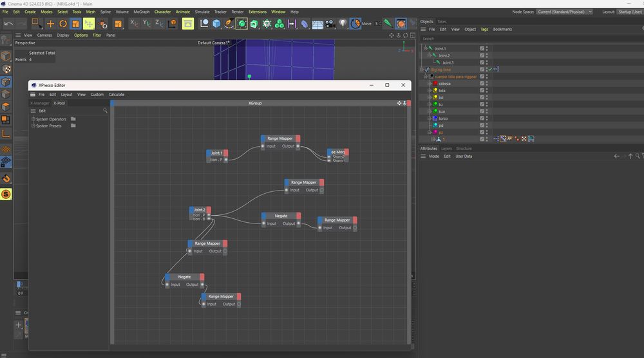Click the Attributes back arrow icon
The width and height of the screenshot is (644, 358).
[616, 156]
